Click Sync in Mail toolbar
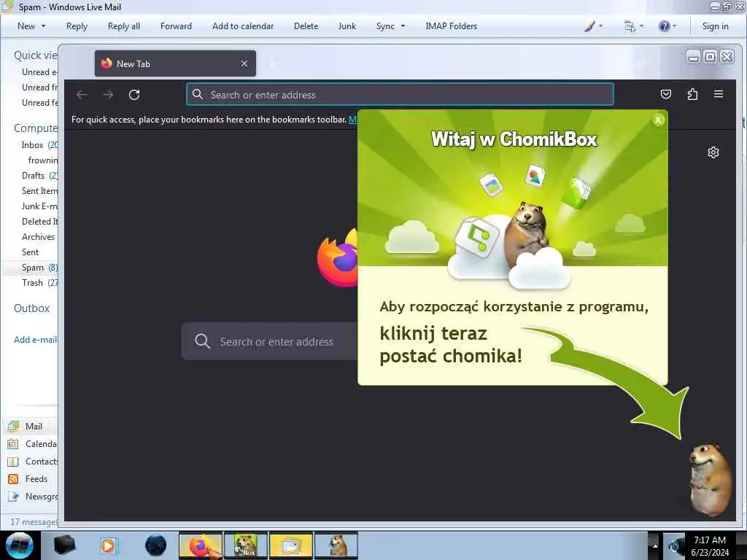 click(x=385, y=26)
